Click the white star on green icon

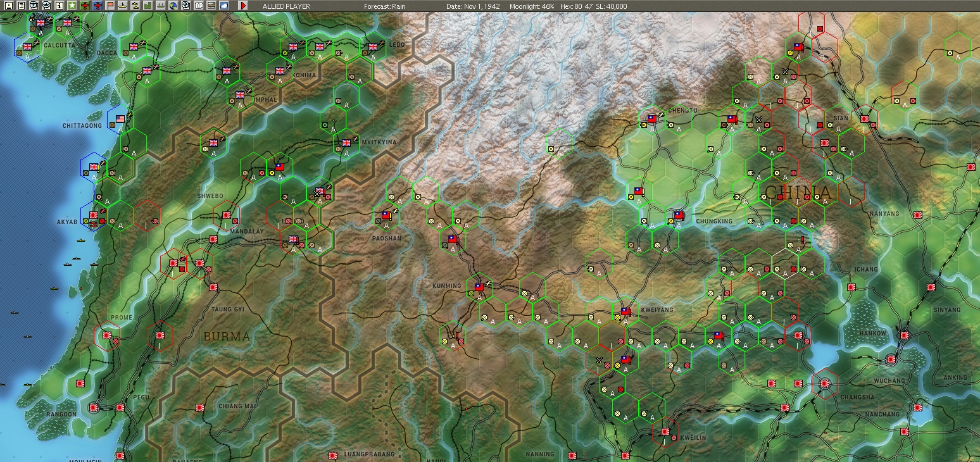click(x=72, y=6)
